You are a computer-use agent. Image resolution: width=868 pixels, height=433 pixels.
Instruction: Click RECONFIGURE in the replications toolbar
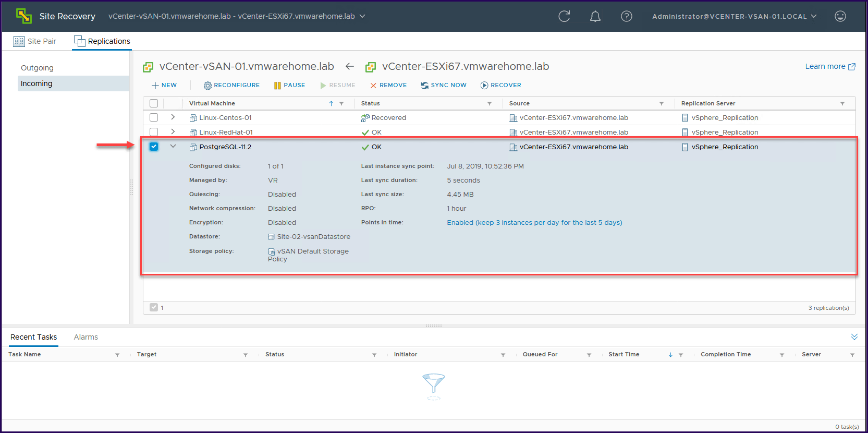point(231,85)
